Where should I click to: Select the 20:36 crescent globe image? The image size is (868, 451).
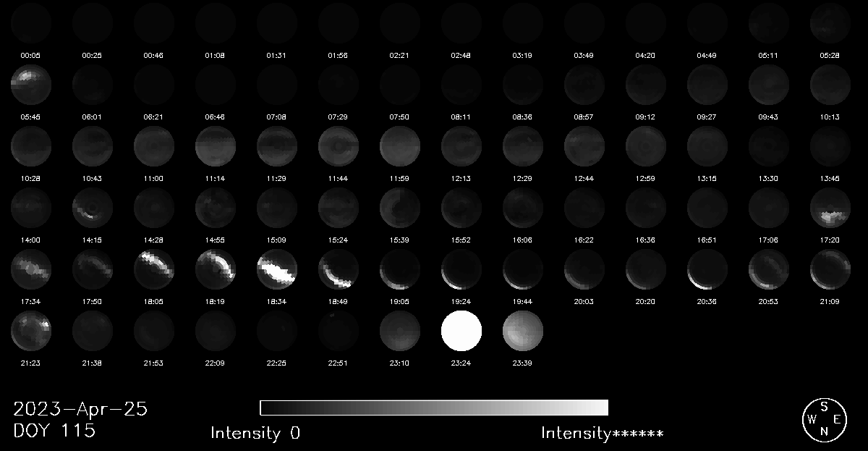pos(707,269)
